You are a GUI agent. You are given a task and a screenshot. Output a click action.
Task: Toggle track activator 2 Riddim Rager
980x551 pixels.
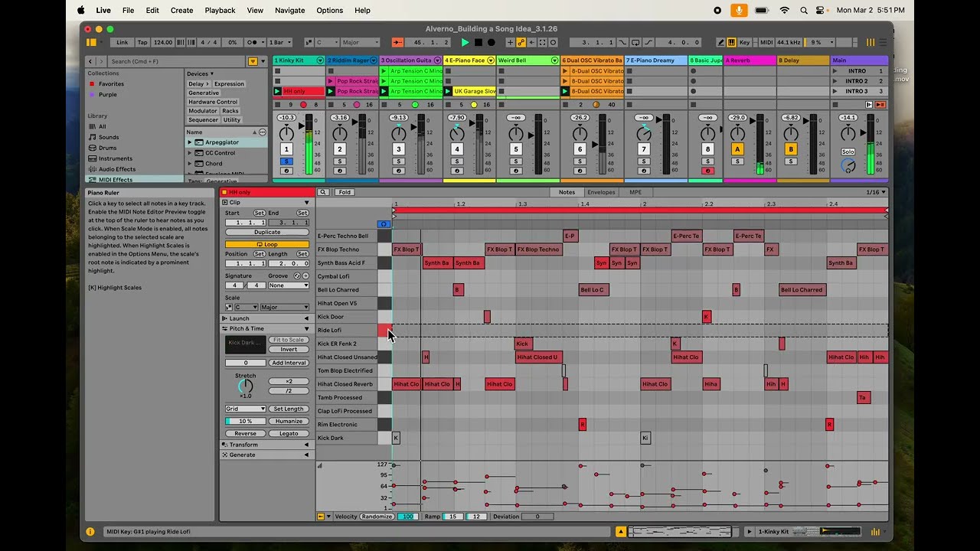[340, 149]
